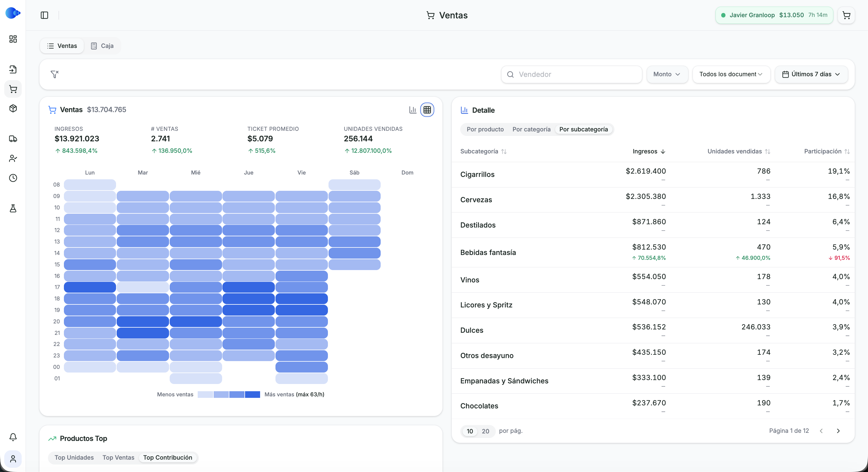The width and height of the screenshot is (868, 472).
Task: Click Empanadas y Sándwiches row
Action: 653,381
